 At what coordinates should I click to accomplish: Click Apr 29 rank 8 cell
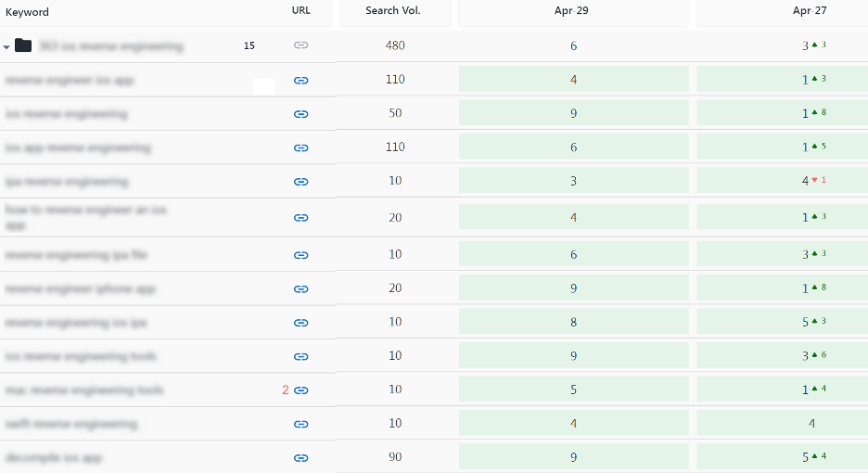(x=573, y=322)
